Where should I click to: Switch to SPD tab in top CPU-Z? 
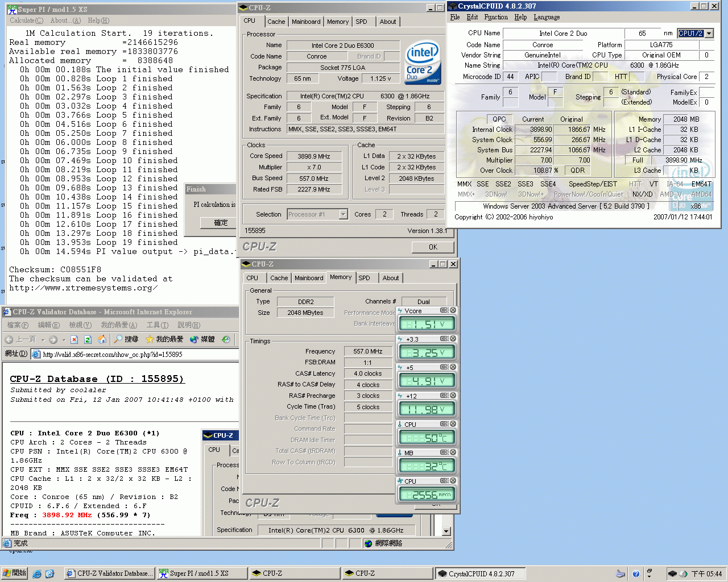(362, 22)
